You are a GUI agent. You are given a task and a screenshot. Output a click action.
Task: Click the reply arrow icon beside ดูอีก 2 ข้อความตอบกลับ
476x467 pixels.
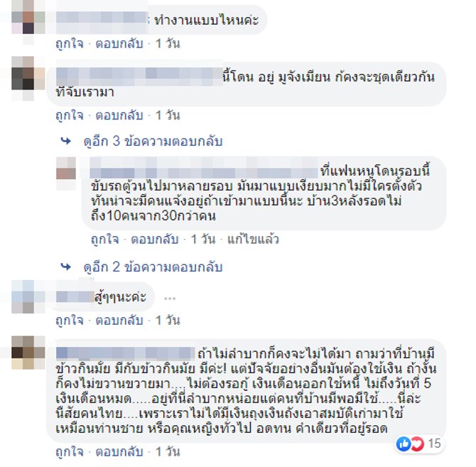pos(66,267)
